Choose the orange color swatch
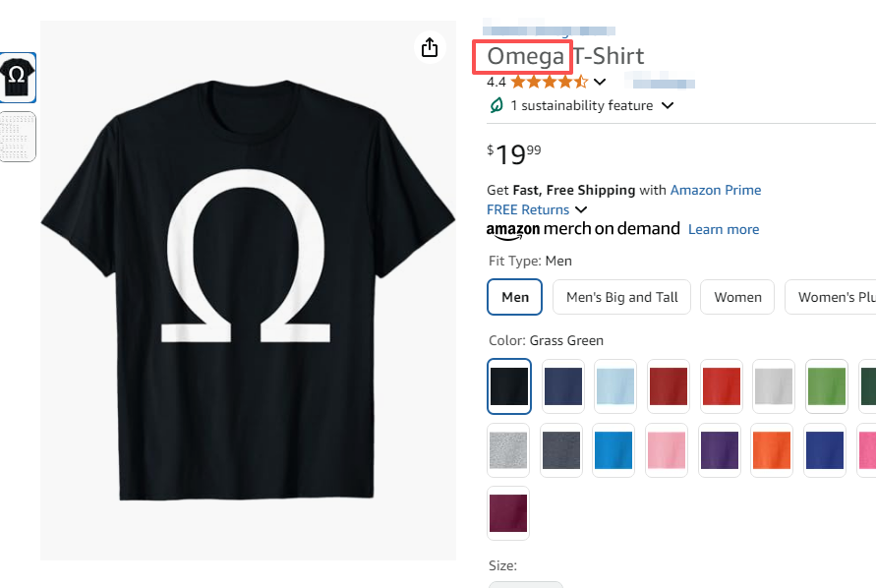The width and height of the screenshot is (876, 588). 773,449
